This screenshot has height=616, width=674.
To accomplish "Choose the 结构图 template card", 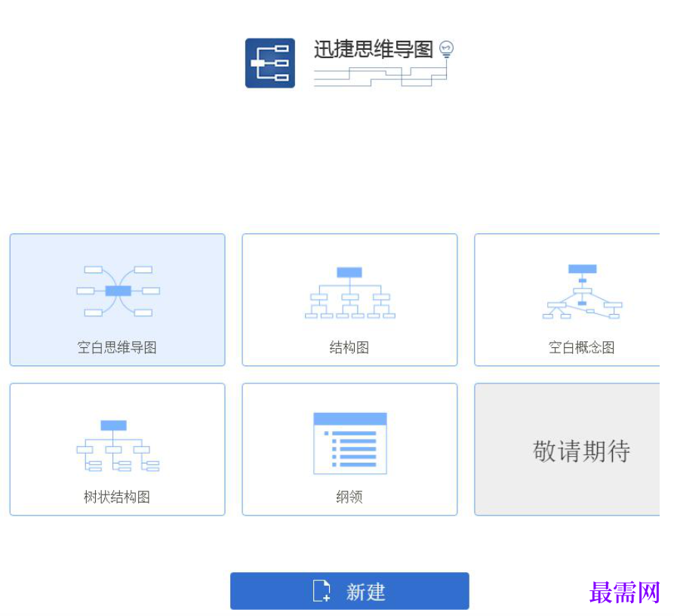I will [x=349, y=300].
